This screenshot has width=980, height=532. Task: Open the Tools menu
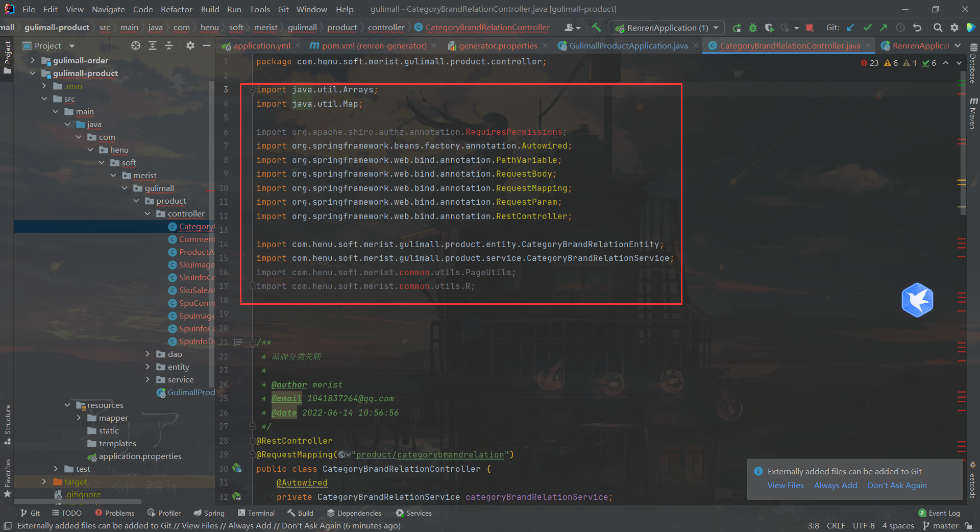pyautogui.click(x=259, y=9)
